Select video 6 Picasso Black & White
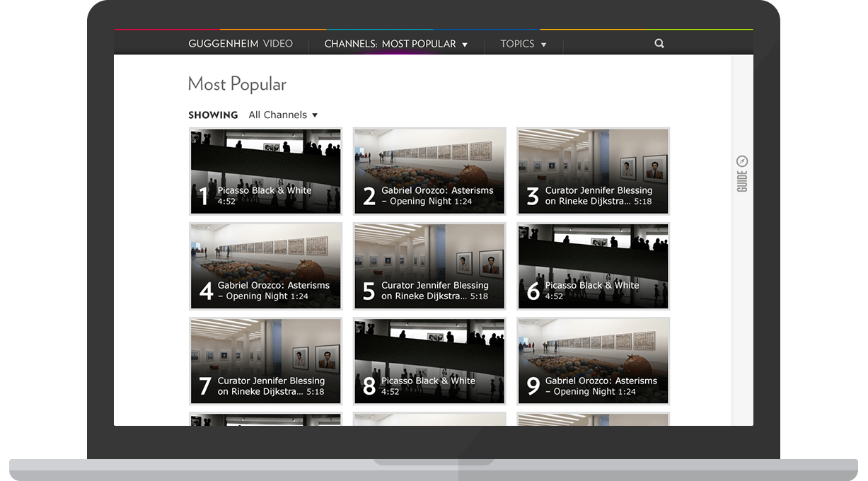The height and width of the screenshot is (481, 868). [593, 266]
